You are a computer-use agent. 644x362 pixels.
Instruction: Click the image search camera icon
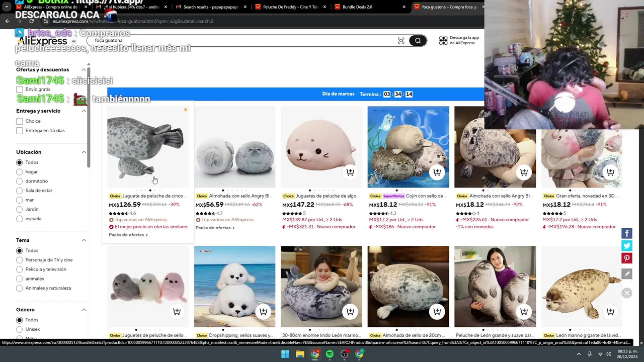click(x=401, y=41)
